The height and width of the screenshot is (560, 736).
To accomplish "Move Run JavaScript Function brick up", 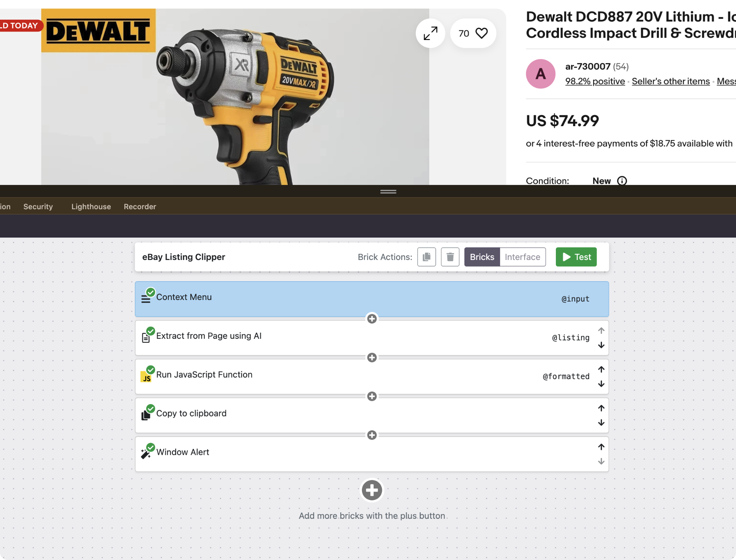I will tap(601, 370).
